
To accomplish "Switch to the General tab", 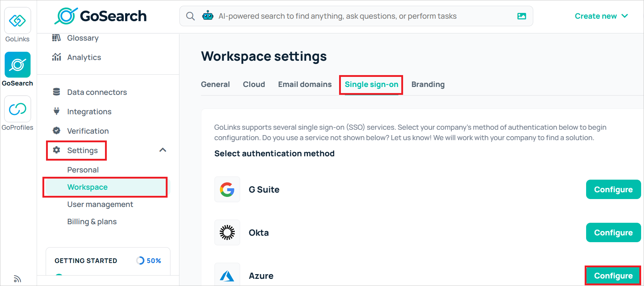I will (x=215, y=84).
